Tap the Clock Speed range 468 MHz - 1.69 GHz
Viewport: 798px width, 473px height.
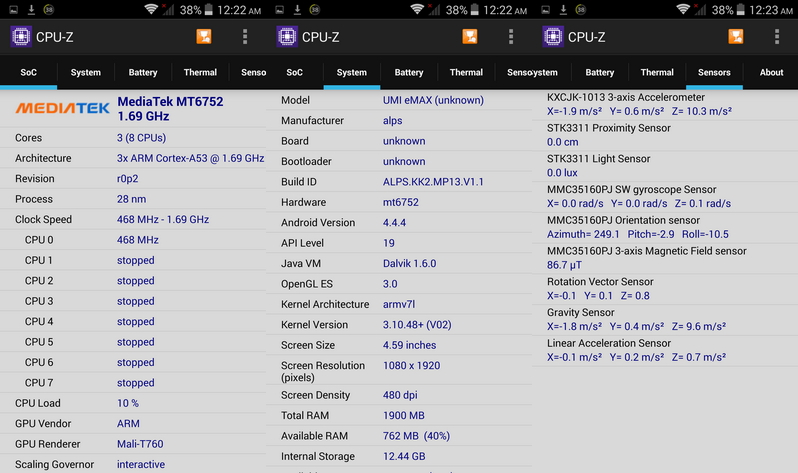pyautogui.click(x=163, y=219)
